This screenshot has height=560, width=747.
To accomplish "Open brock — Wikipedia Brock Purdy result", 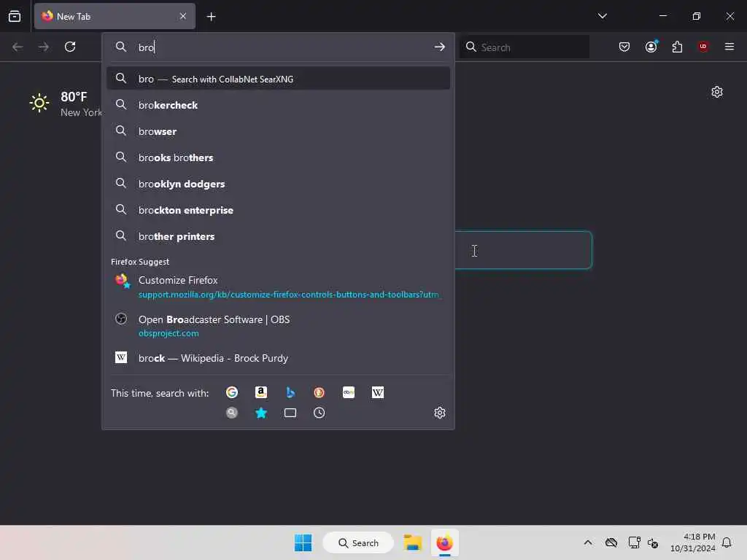I will tap(278, 358).
